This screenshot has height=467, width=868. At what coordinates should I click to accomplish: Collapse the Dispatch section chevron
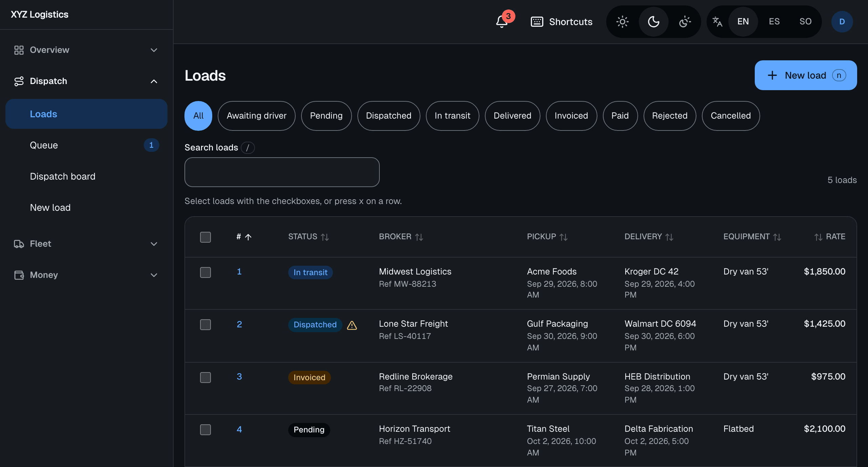pyautogui.click(x=154, y=81)
